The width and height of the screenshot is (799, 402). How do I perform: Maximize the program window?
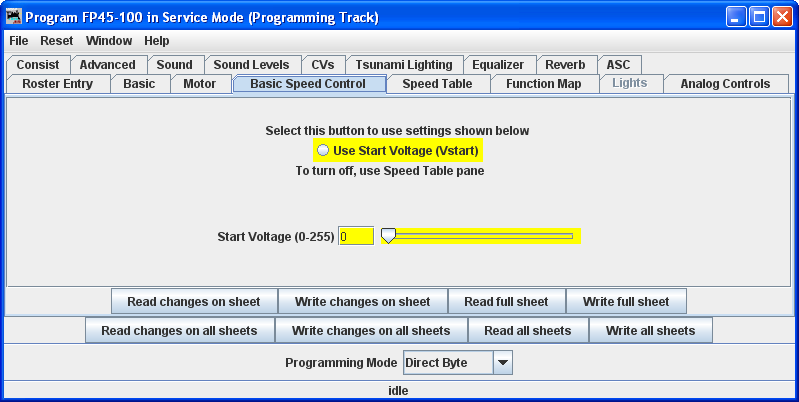759,17
